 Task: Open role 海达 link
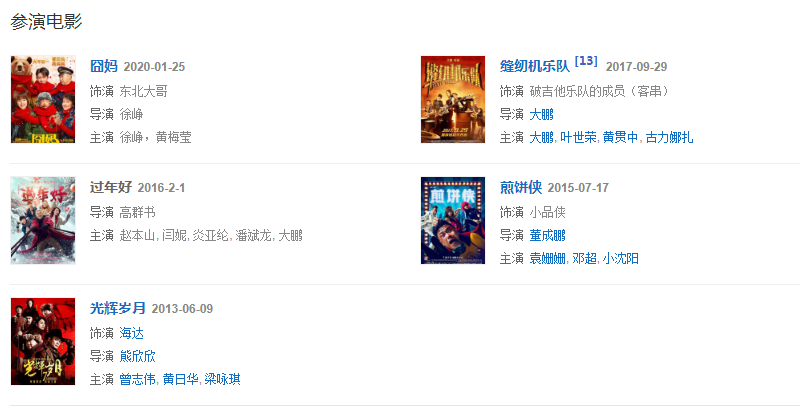coord(131,334)
